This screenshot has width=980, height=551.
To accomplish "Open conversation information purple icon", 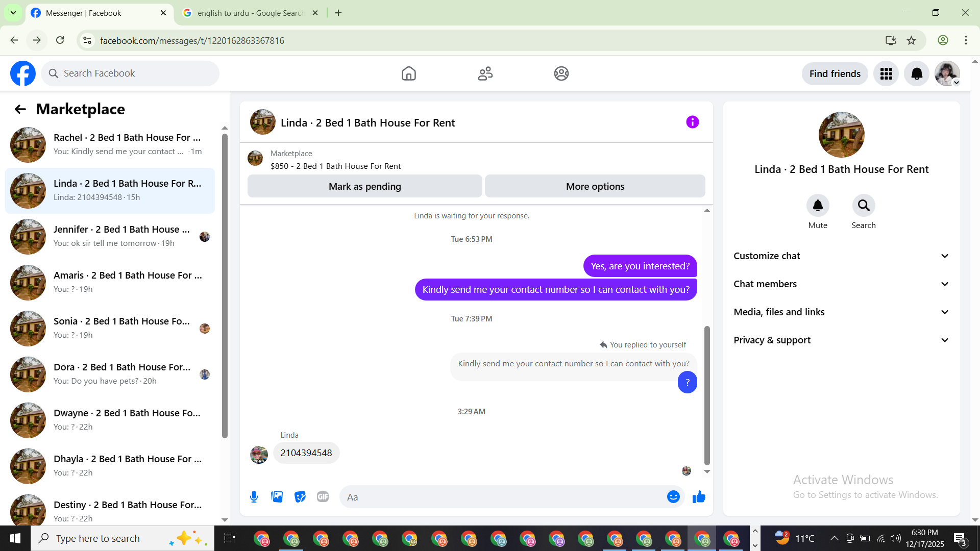I will coord(692,122).
